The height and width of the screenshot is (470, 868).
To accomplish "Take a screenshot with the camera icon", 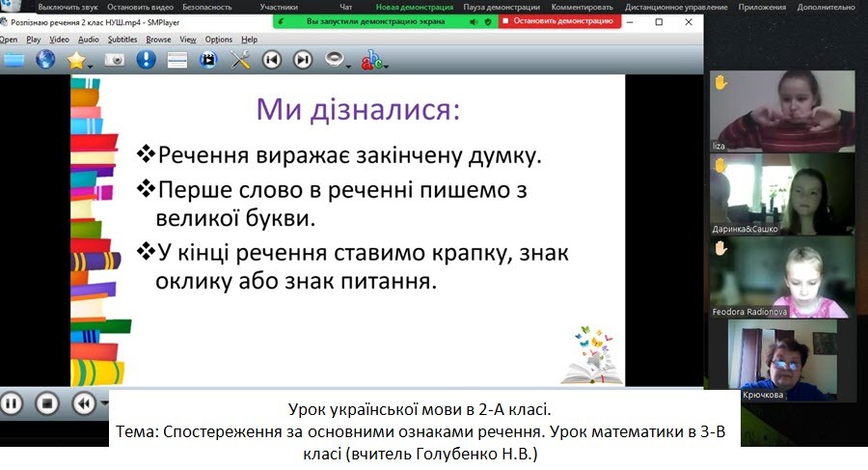I will click(114, 60).
